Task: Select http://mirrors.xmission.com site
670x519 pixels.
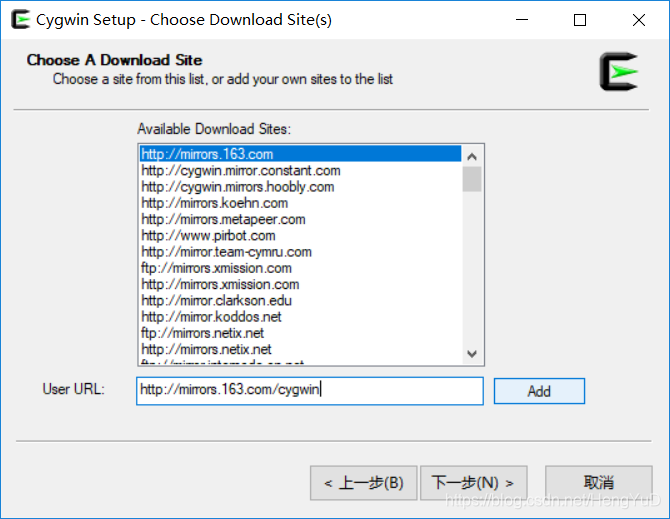Action: click(300, 284)
